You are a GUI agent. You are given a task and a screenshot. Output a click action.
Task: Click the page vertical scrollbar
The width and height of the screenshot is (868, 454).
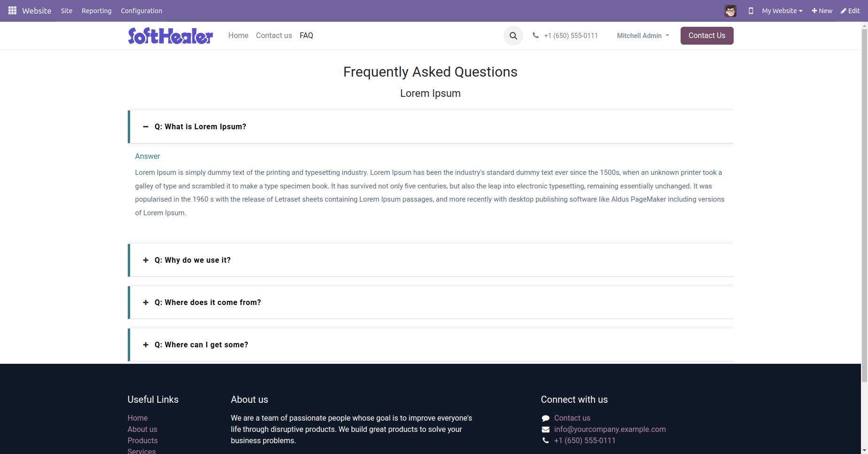864,205
